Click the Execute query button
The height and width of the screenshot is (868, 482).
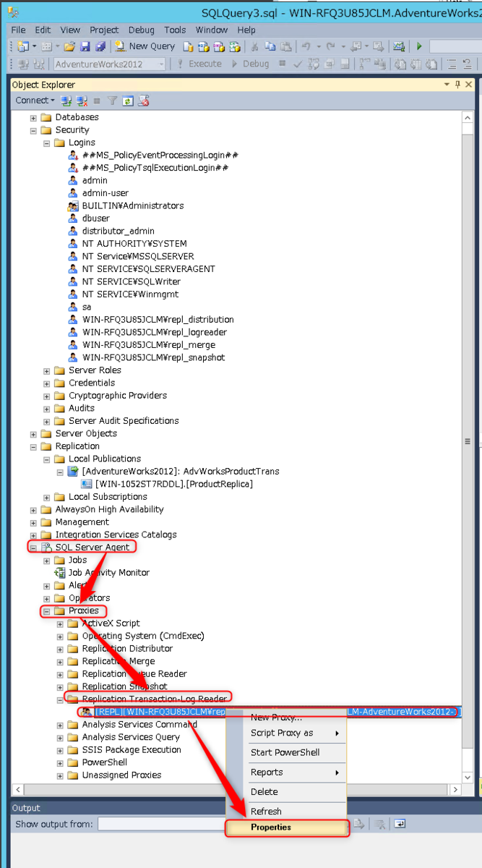[200, 64]
